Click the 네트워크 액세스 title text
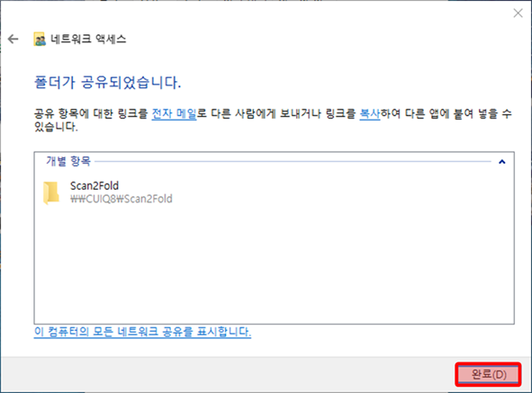This screenshot has width=532, height=393. [88, 39]
